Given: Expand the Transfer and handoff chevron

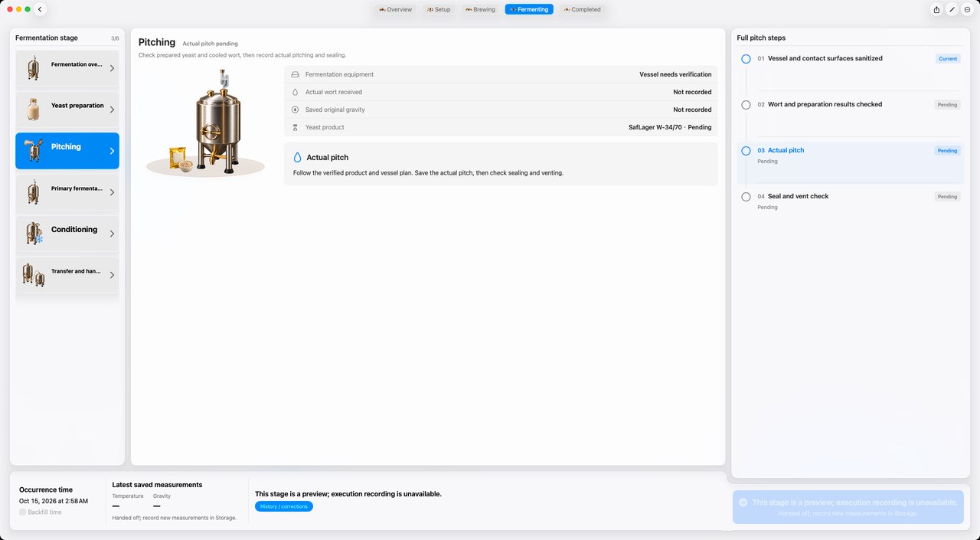Looking at the screenshot, I should 112,275.
